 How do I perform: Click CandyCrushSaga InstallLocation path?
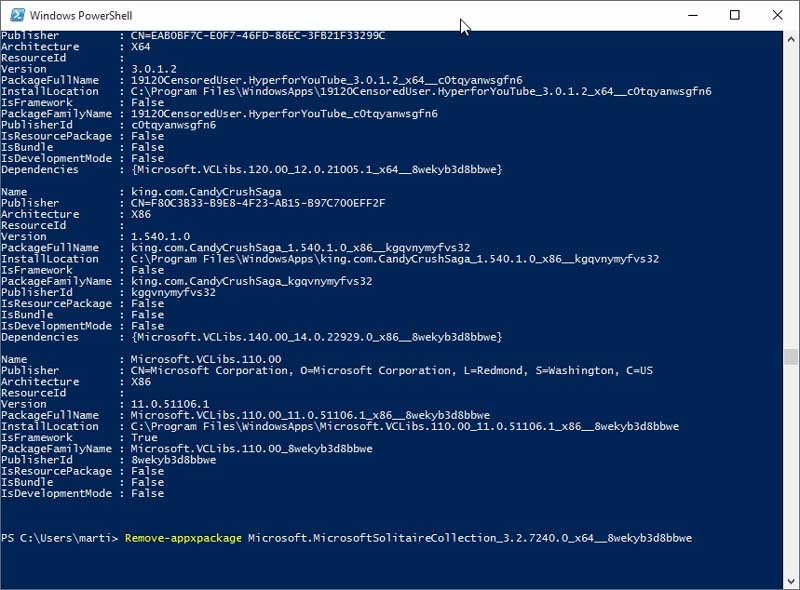[395, 259]
